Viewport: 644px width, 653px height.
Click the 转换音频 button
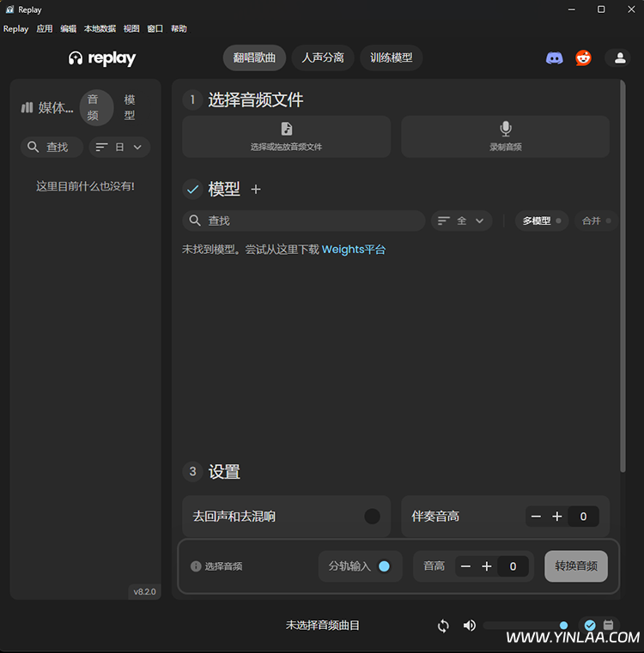[576, 566]
